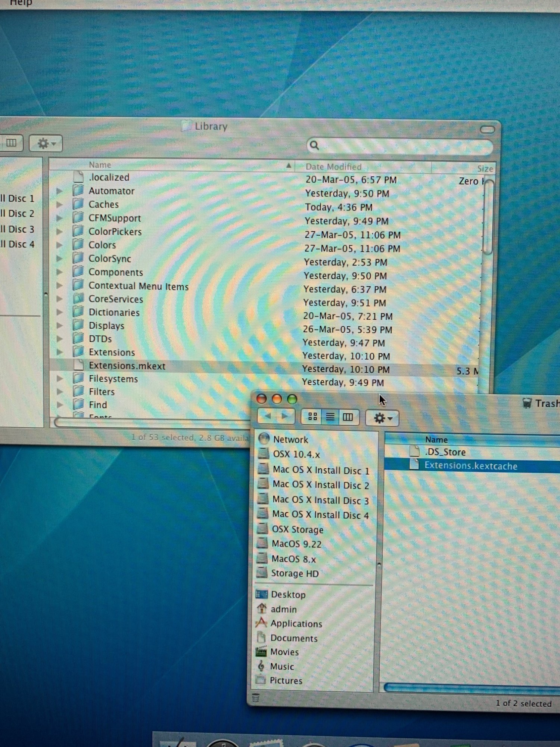Select Extensions.kextcache in Trash
The height and width of the screenshot is (747, 560).
click(x=472, y=465)
